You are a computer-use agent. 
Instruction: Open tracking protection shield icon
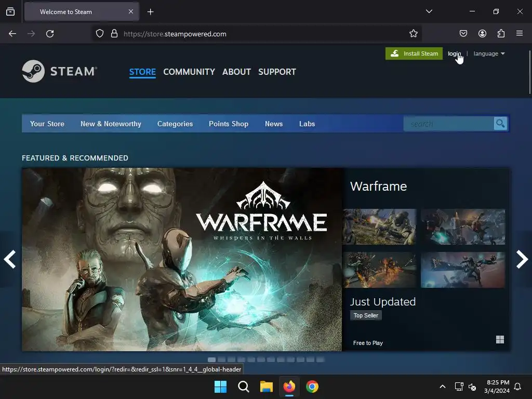[99, 34]
